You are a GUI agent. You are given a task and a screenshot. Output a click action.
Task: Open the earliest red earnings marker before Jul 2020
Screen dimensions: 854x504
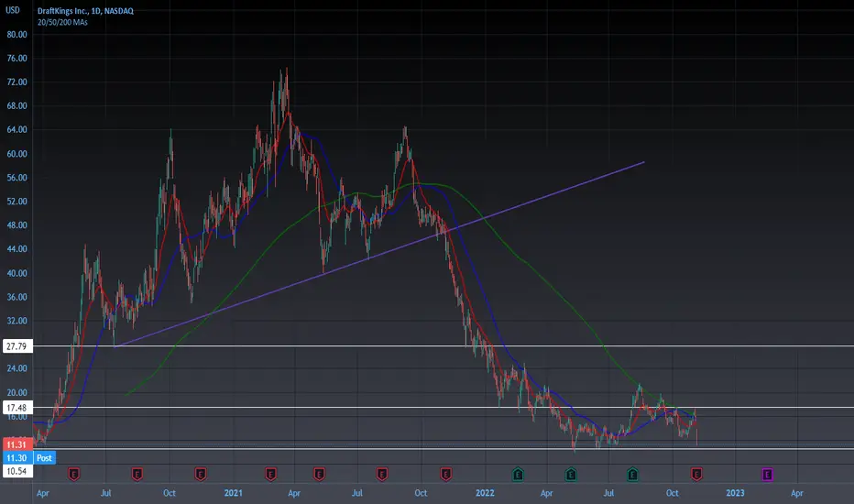(74, 475)
